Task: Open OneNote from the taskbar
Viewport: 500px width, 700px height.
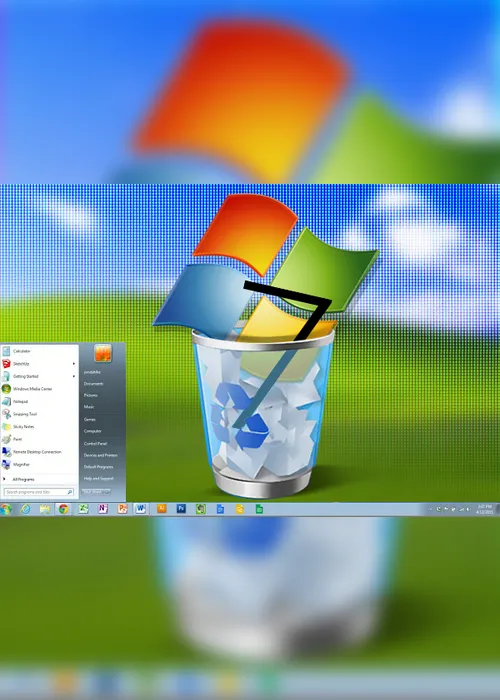Action: pyautogui.click(x=103, y=508)
